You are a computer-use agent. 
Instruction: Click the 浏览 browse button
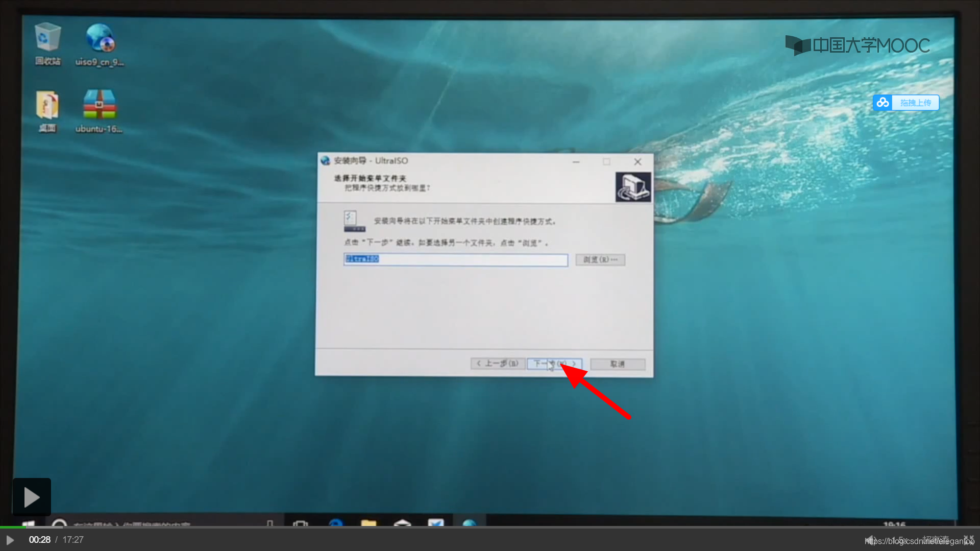(x=600, y=259)
